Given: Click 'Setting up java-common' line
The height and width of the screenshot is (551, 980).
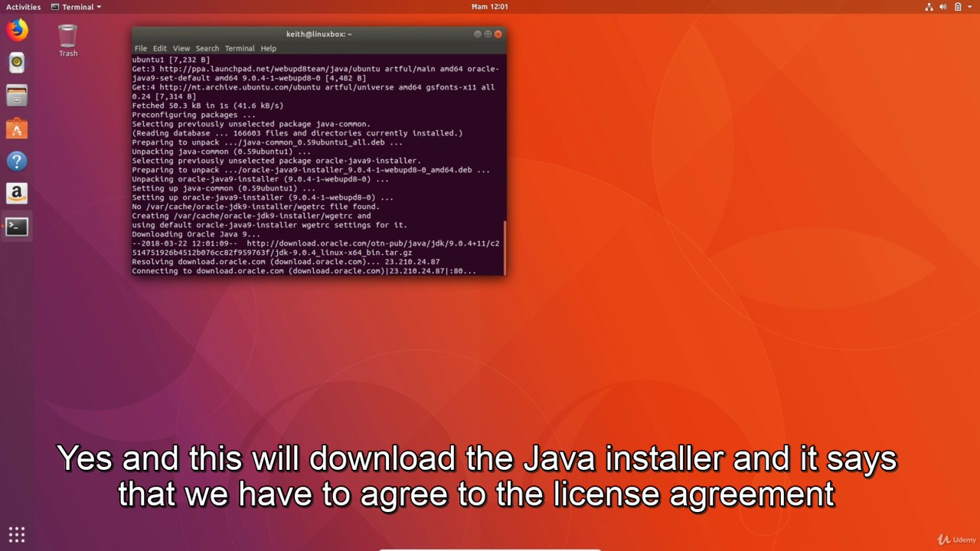Looking at the screenshot, I should pos(224,188).
